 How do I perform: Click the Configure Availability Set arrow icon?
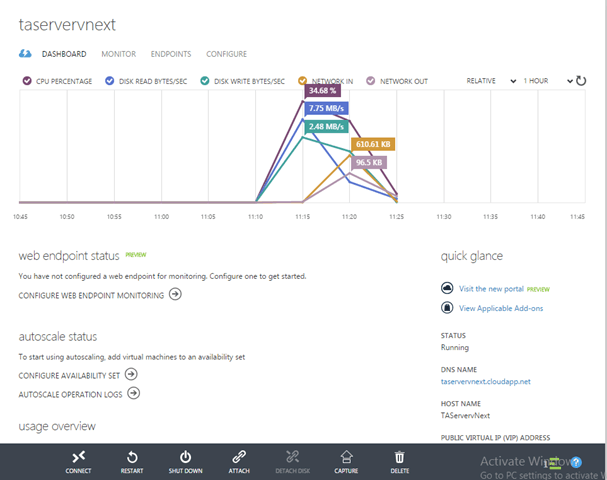(x=131, y=374)
